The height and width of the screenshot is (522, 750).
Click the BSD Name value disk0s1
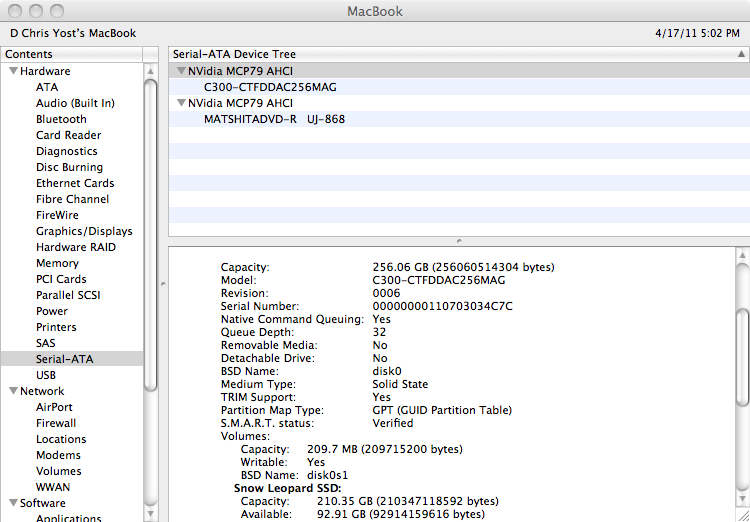tap(328, 476)
